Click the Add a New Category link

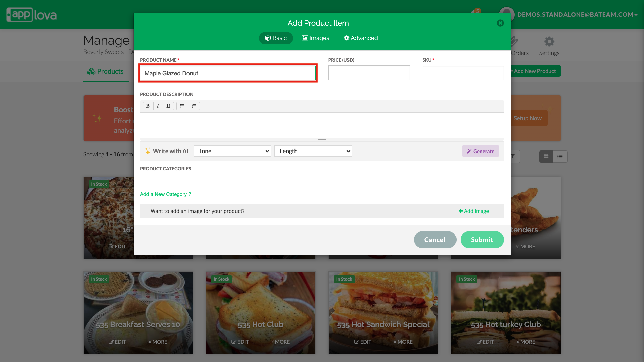(x=165, y=194)
